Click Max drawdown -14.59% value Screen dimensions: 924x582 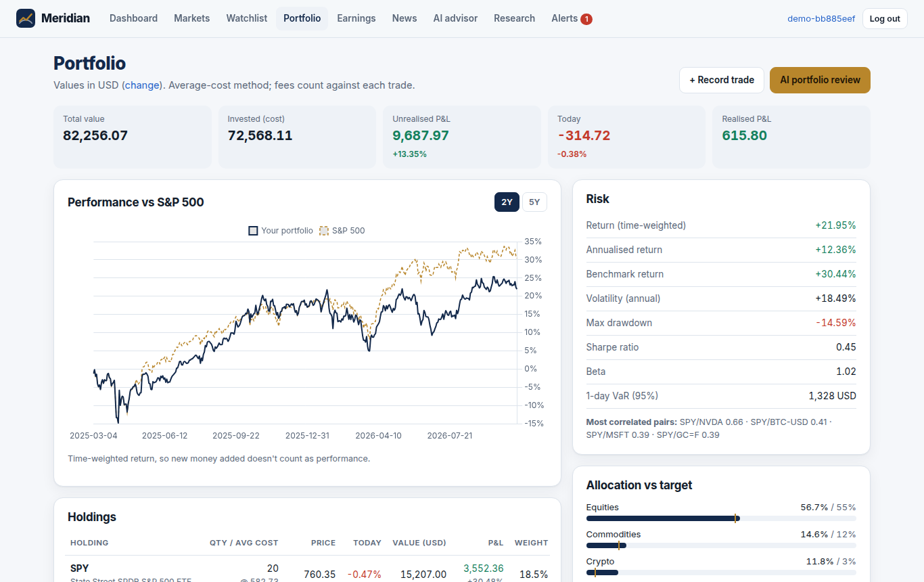(x=835, y=323)
